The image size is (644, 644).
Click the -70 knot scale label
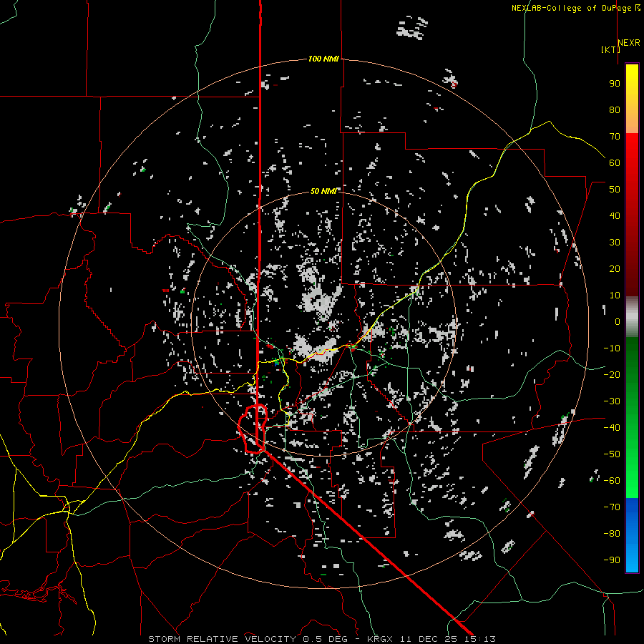pos(612,507)
